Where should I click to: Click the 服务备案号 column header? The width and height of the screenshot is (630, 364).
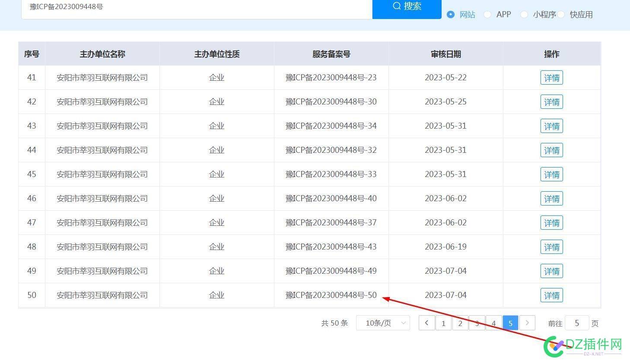click(x=331, y=54)
